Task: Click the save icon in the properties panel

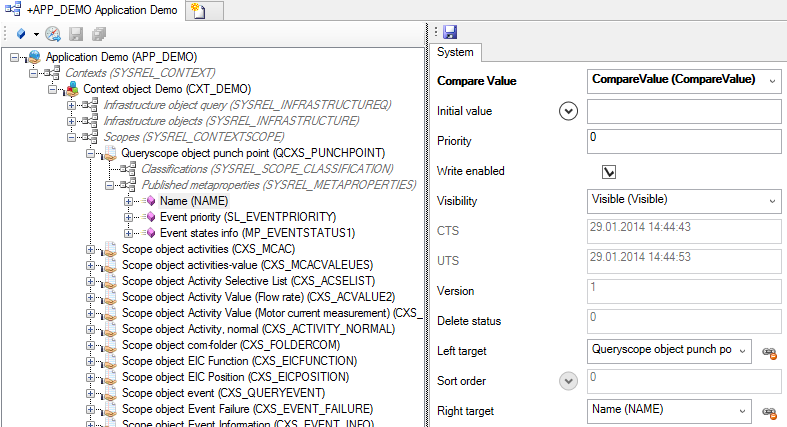Action: click(450, 33)
